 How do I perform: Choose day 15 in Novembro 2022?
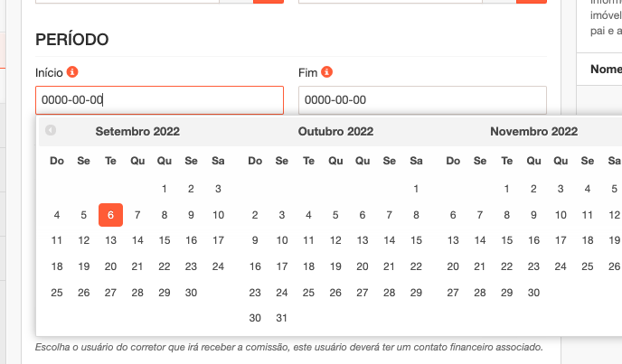[507, 241]
